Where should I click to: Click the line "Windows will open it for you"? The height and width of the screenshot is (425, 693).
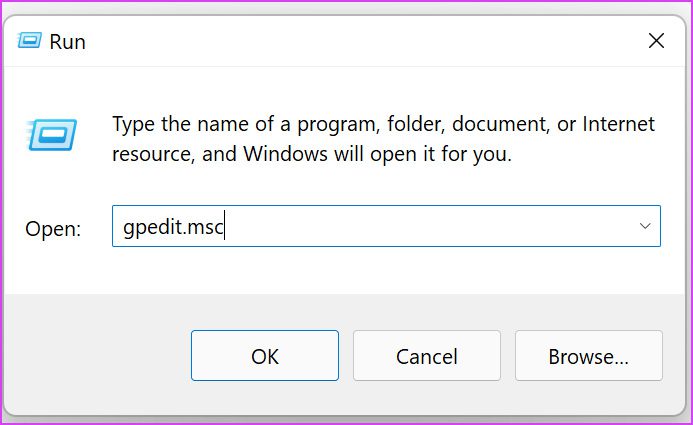tap(377, 154)
